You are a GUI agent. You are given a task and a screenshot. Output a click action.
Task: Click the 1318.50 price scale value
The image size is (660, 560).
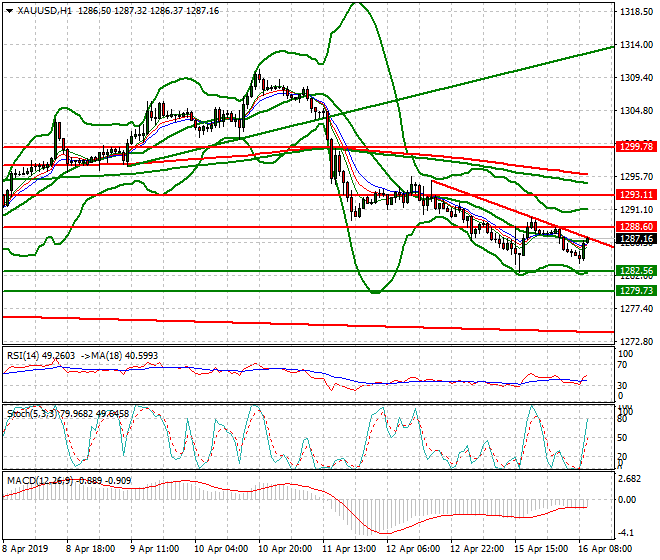pos(637,12)
